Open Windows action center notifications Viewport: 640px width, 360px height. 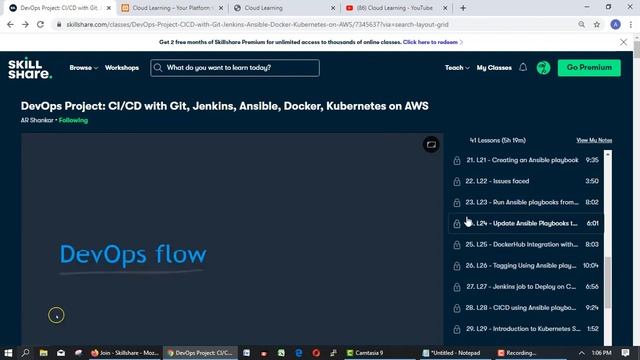click(x=625, y=353)
